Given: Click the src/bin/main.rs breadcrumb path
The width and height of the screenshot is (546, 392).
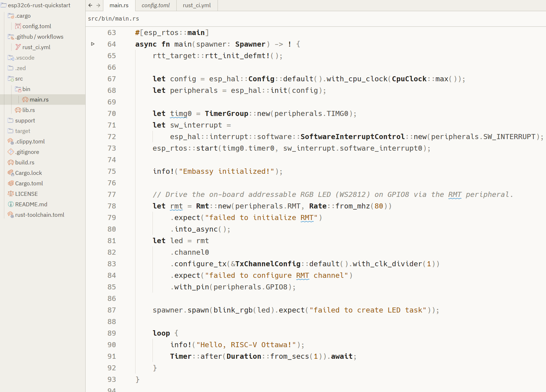Looking at the screenshot, I should coord(113,18).
